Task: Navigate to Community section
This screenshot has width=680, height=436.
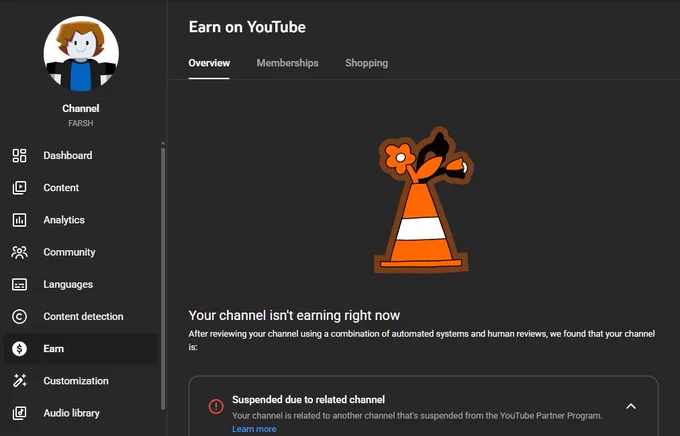Action: [81, 252]
